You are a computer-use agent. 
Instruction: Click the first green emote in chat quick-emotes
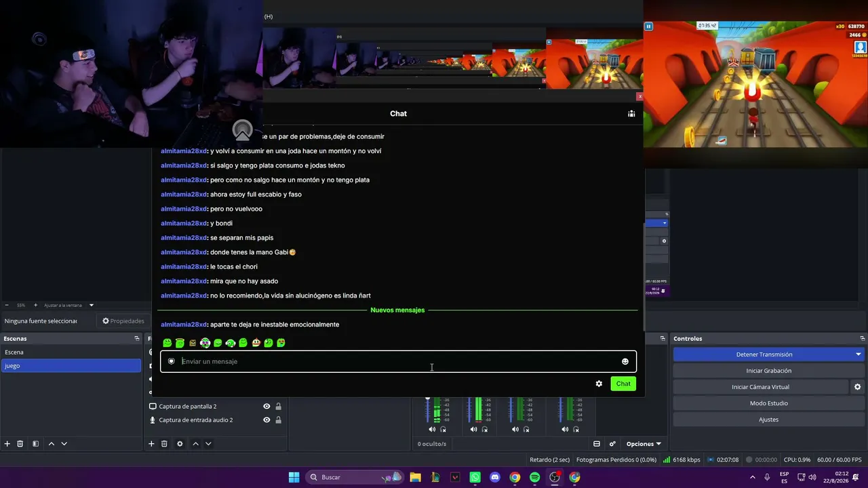(167, 343)
